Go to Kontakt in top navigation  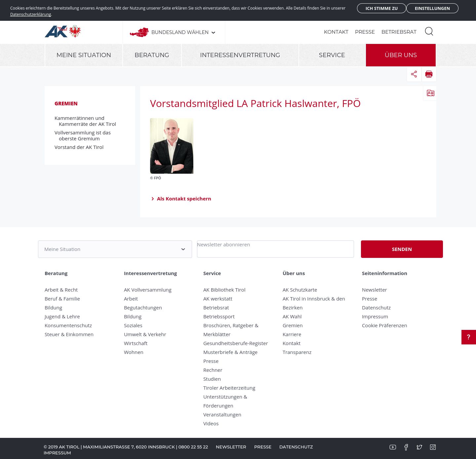(336, 32)
